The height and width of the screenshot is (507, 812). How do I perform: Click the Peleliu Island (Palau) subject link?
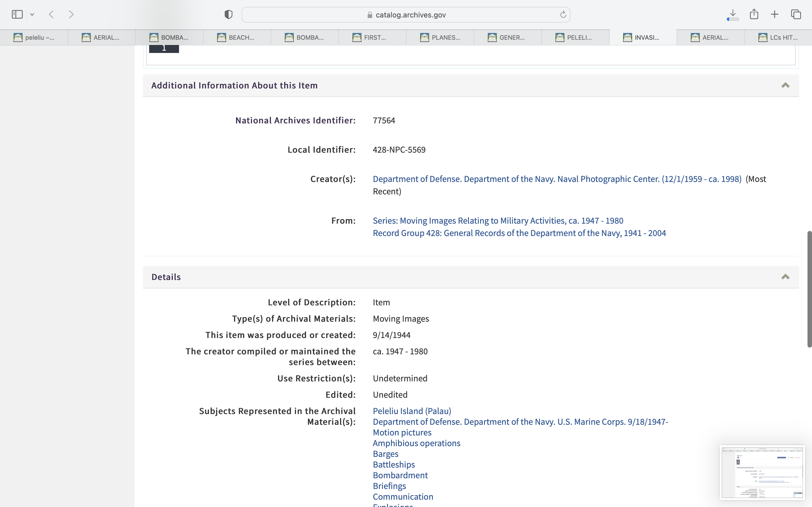[x=412, y=411]
